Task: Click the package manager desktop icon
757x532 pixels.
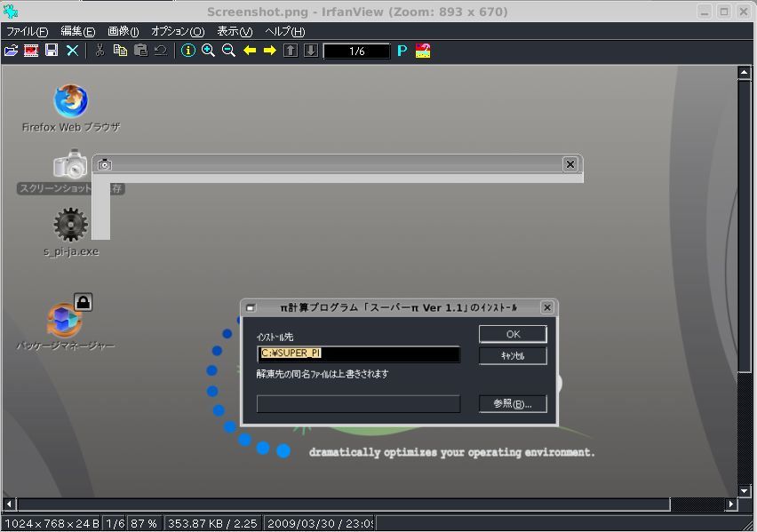Action: tap(65, 320)
